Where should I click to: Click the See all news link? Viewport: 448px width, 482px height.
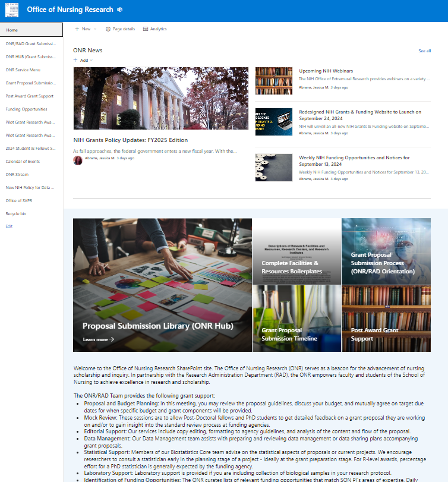click(x=425, y=51)
